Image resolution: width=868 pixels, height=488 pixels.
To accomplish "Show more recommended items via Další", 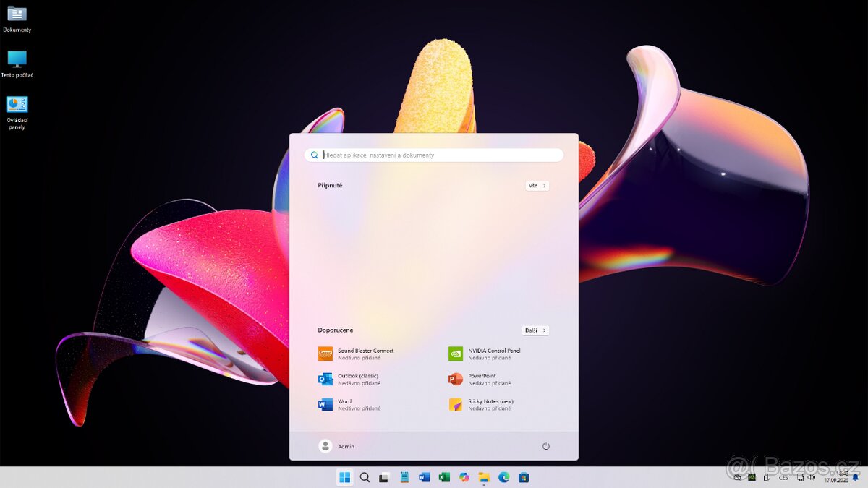I will tap(535, 330).
